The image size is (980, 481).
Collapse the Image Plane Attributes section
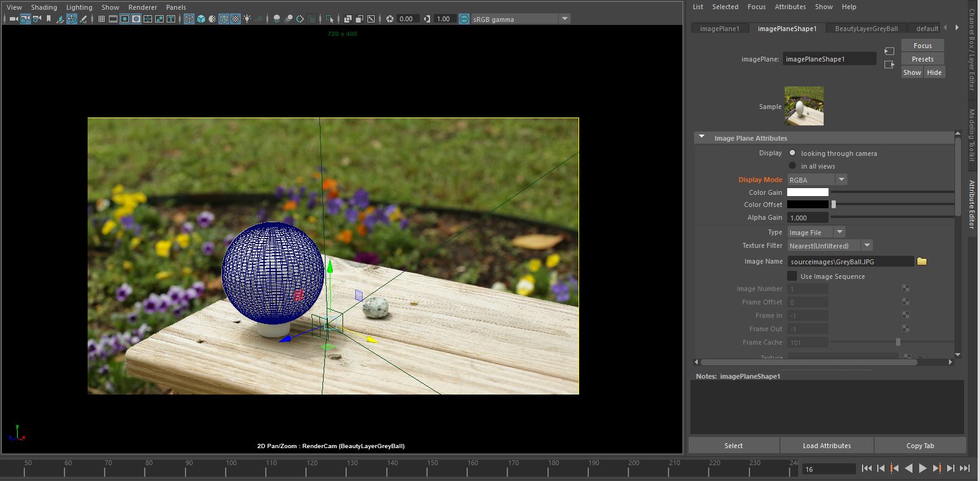(x=701, y=138)
